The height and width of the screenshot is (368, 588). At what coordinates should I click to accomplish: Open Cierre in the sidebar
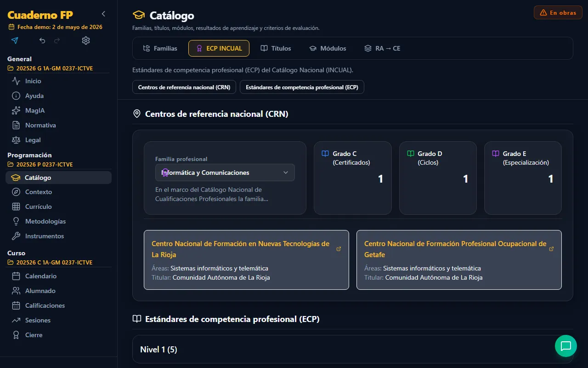pos(58,335)
